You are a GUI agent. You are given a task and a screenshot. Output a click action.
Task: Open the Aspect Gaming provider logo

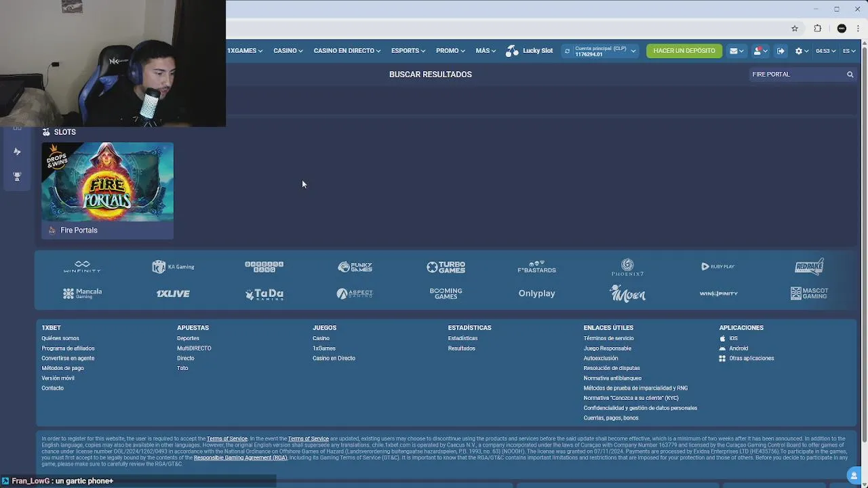[x=355, y=293]
